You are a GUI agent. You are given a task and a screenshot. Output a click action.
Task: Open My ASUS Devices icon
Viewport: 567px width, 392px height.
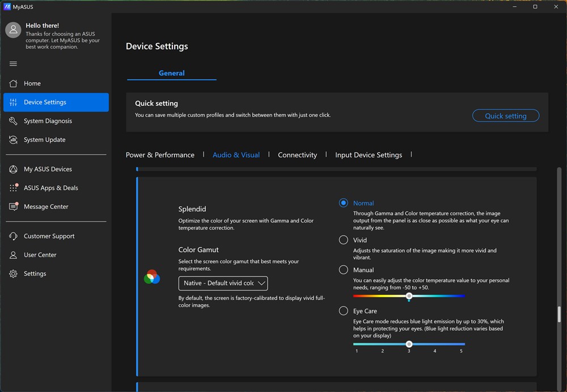coord(14,169)
